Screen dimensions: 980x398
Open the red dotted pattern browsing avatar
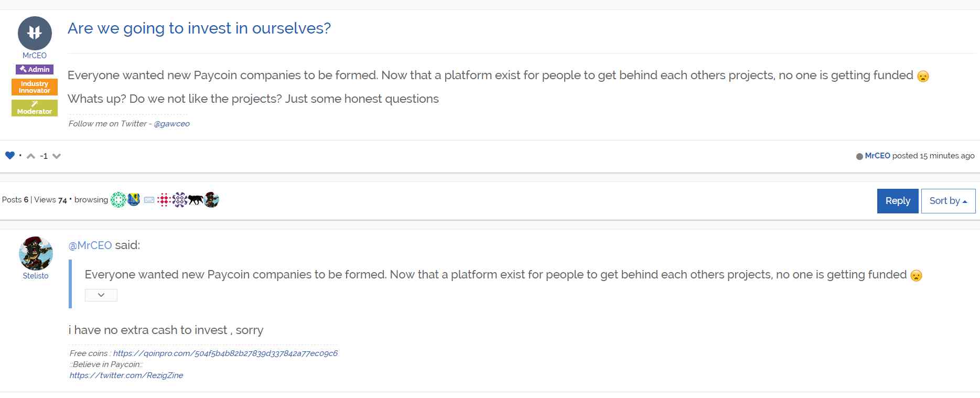pos(164,200)
